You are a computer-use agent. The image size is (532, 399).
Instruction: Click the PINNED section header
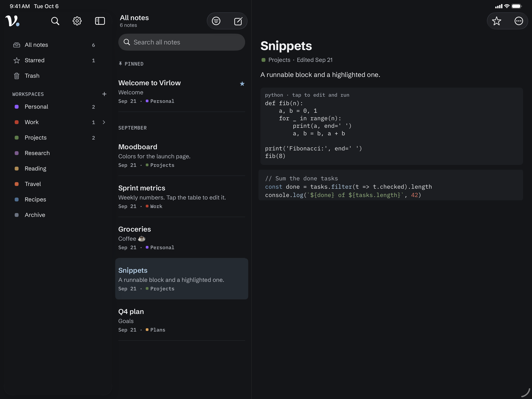(x=131, y=64)
